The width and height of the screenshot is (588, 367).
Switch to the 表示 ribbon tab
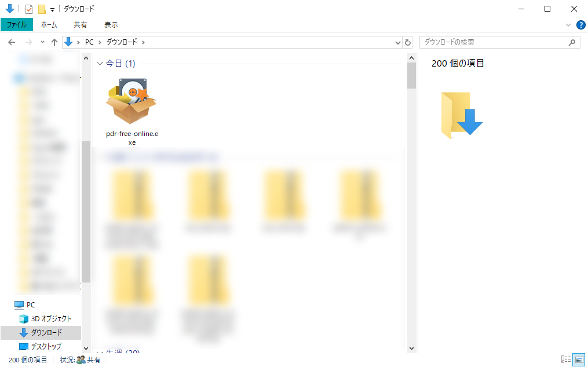[111, 25]
